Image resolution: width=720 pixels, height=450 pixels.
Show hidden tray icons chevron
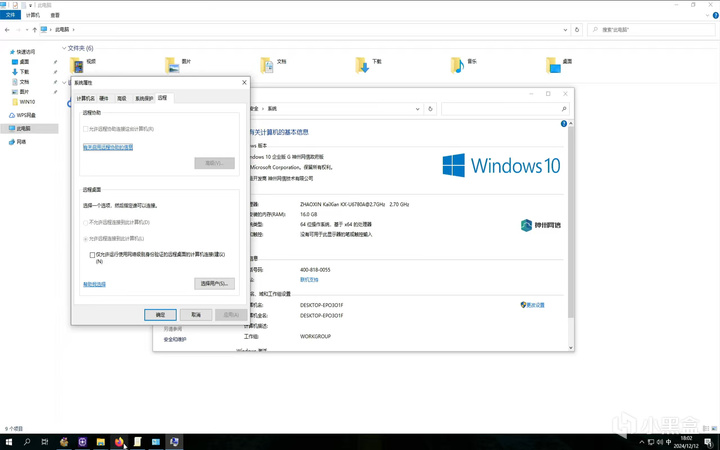[x=641, y=442]
